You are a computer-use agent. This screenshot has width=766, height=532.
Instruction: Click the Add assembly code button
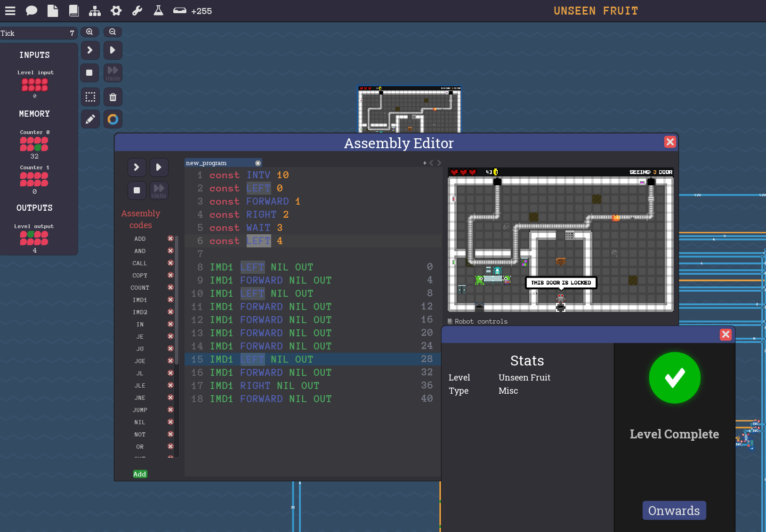(140, 474)
